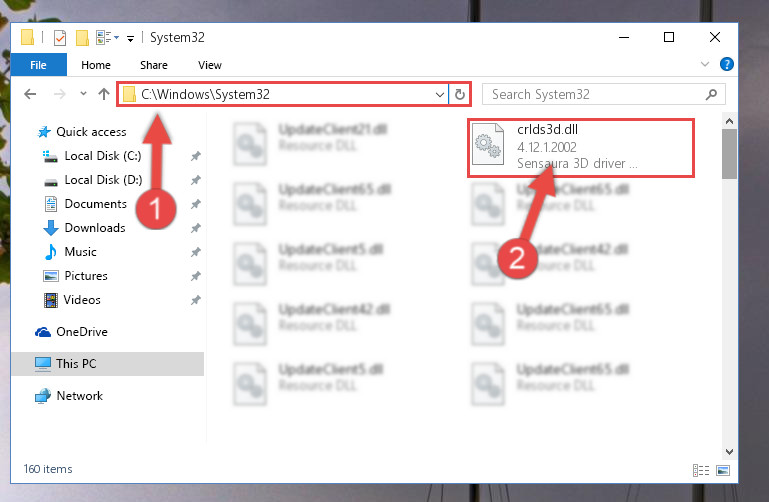
Task: Click the Properties quick access toolbar icon
Action: [60, 38]
